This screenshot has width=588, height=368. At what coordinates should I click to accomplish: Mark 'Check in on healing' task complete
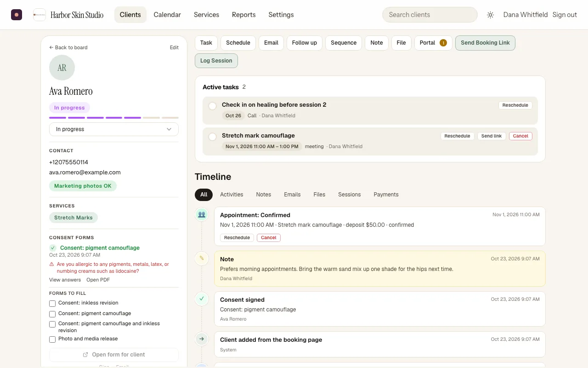[x=212, y=106]
